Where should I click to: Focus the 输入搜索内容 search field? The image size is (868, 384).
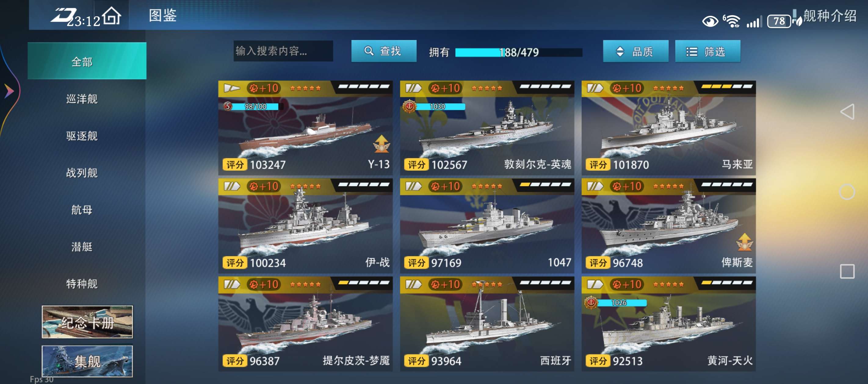(x=283, y=51)
